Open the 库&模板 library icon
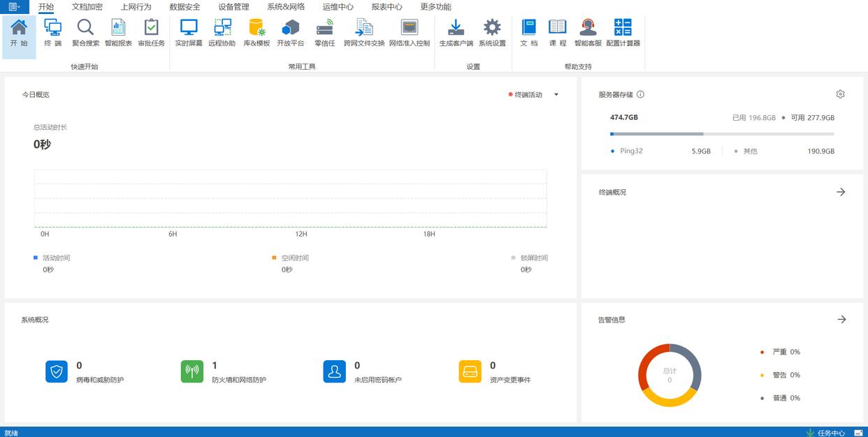This screenshot has width=868, height=437. pyautogui.click(x=256, y=33)
